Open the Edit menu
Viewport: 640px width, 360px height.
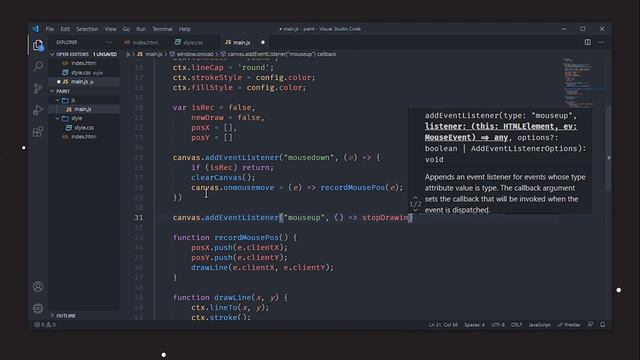(65, 29)
